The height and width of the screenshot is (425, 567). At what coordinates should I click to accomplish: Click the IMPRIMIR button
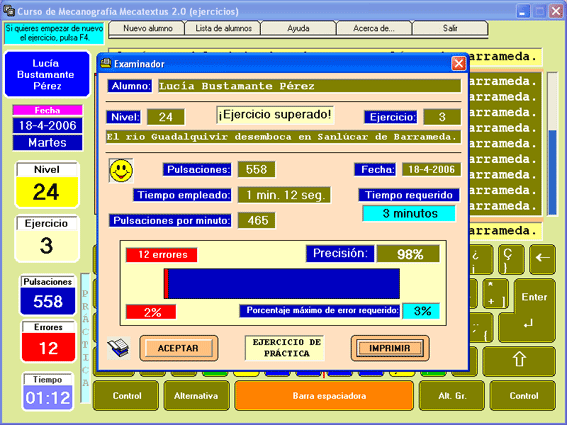click(390, 348)
